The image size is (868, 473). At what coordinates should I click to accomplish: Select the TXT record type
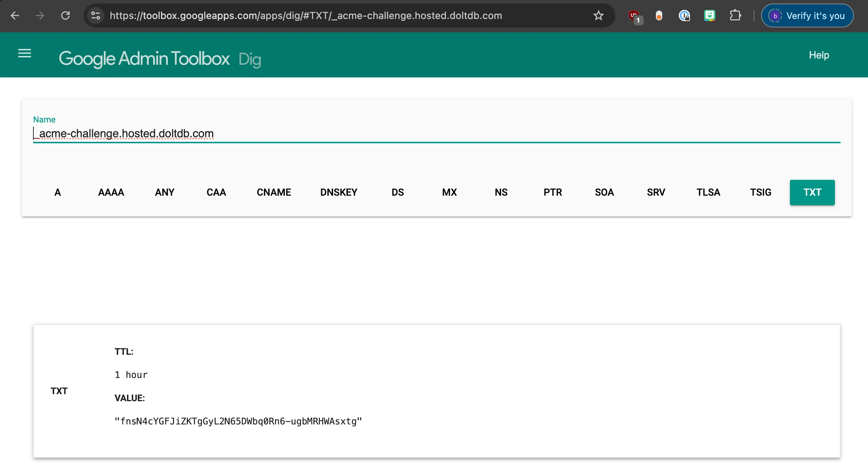coord(812,192)
